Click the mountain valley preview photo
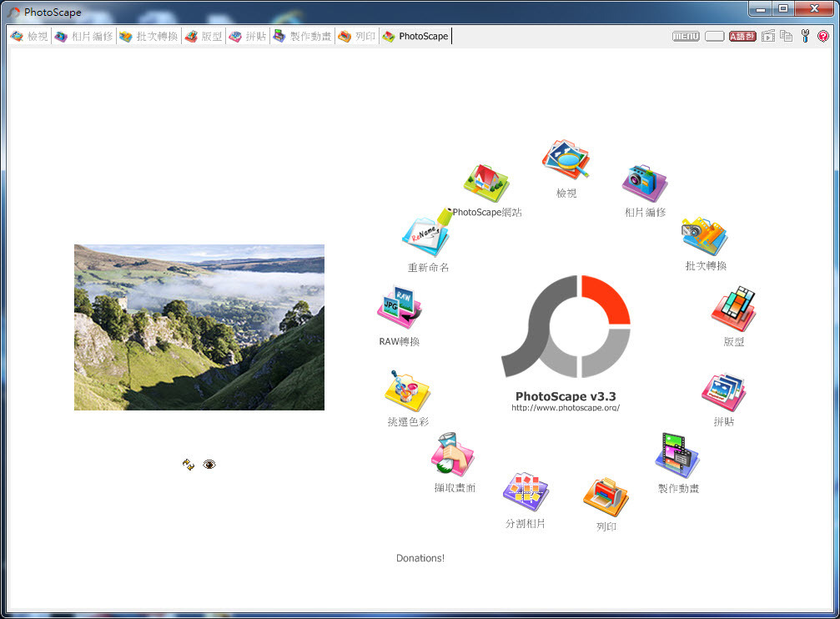The height and width of the screenshot is (619, 840). point(199,328)
